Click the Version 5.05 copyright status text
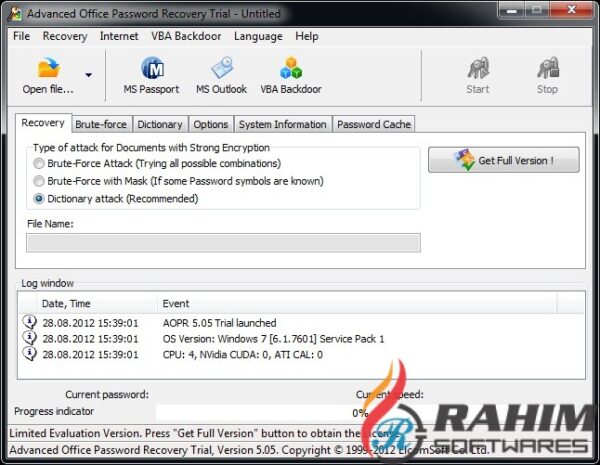 tap(249, 450)
